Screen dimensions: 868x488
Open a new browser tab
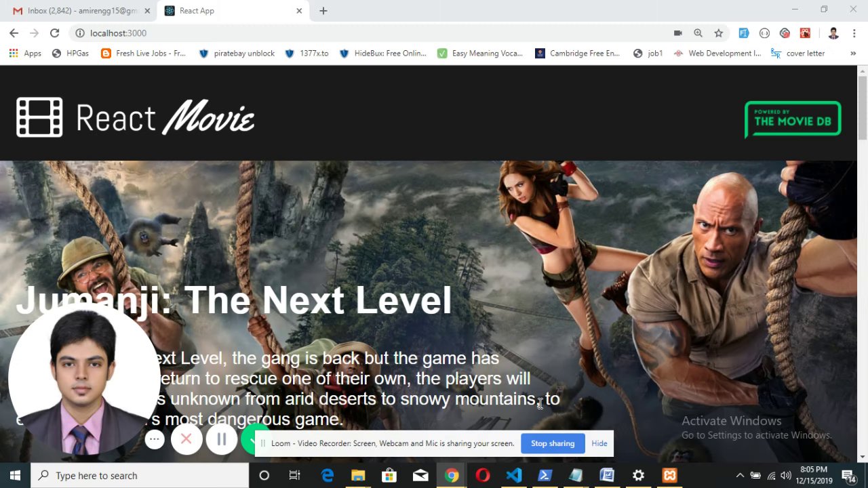tap(323, 11)
